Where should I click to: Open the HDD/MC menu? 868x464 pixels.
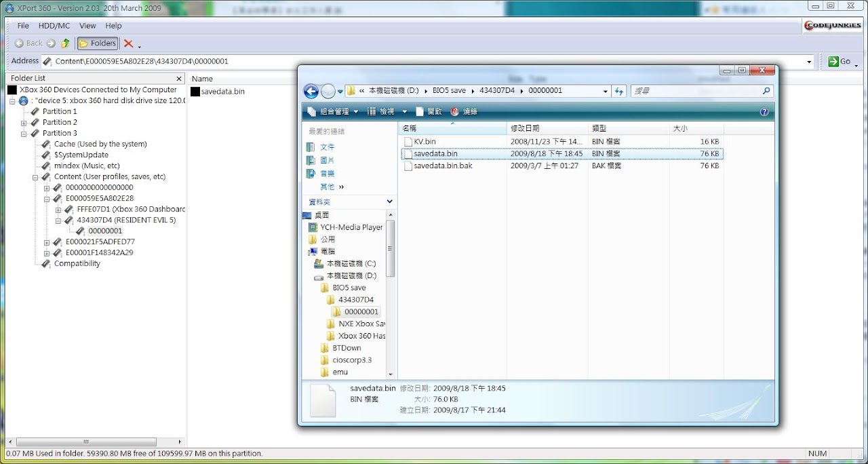(54, 26)
